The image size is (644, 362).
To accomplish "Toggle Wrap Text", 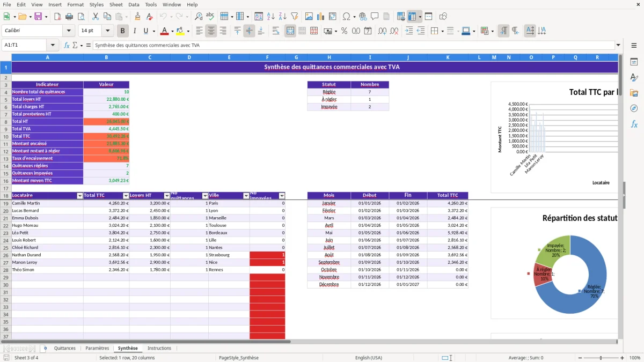I will point(276,31).
